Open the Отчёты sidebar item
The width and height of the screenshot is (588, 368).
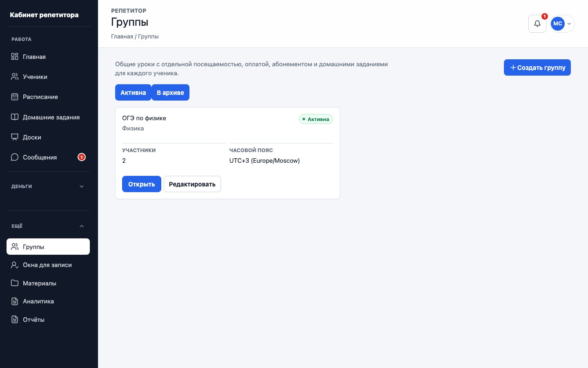[x=48, y=319]
